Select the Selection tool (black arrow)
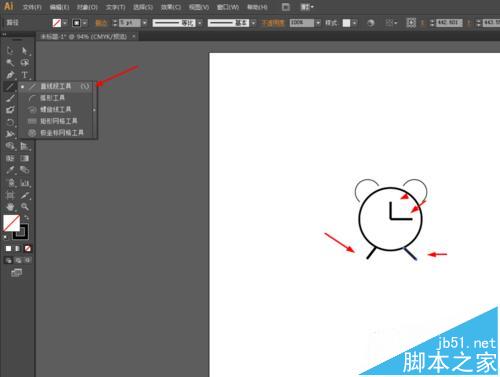 click(x=10, y=51)
